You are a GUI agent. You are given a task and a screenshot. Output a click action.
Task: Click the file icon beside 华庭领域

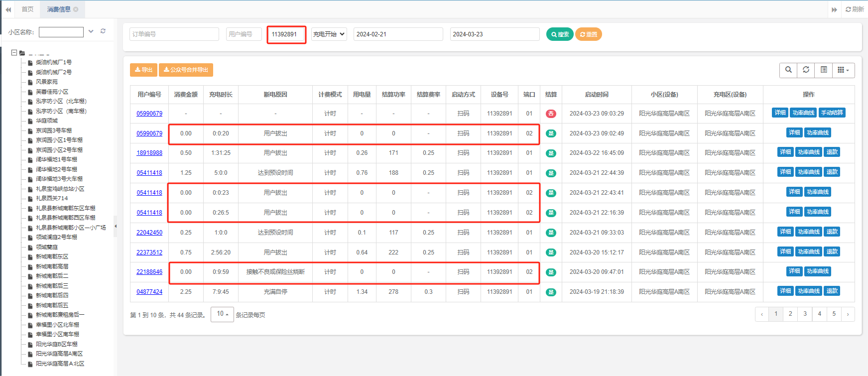[x=30, y=121]
